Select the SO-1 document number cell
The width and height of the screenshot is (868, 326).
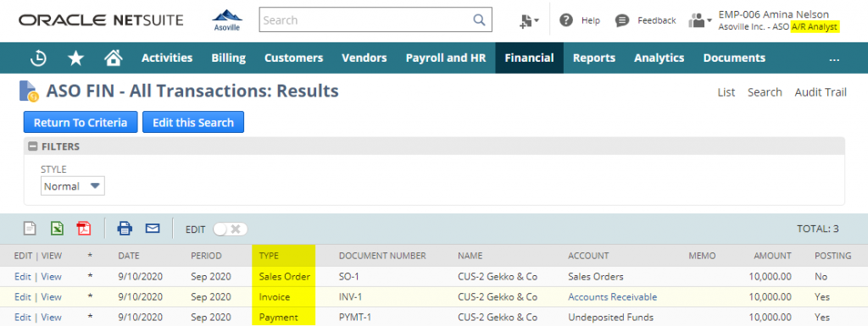coord(349,276)
